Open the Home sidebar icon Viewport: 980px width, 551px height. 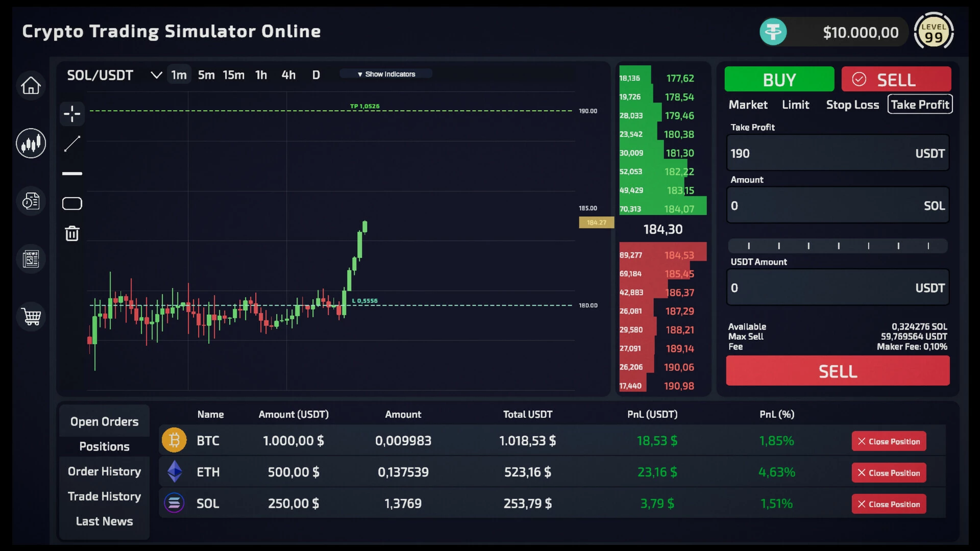tap(31, 85)
